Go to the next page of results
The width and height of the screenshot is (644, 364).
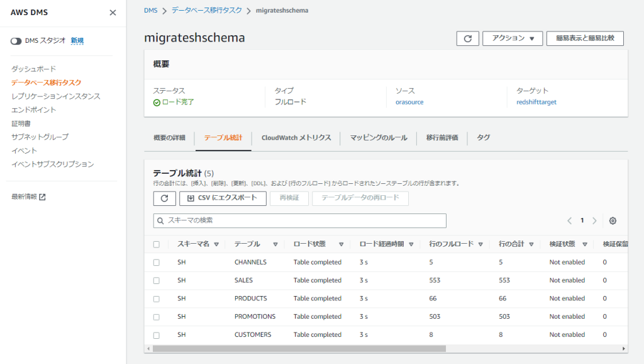pos(594,221)
